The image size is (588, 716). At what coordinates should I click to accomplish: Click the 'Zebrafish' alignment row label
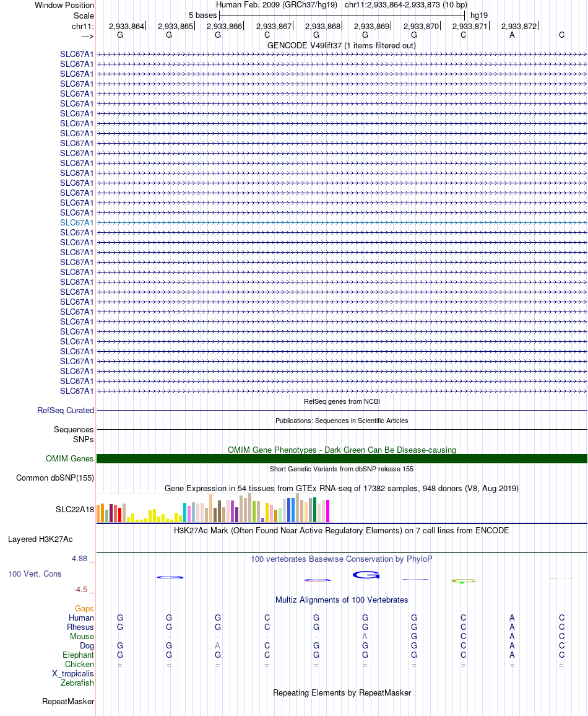tap(77, 683)
